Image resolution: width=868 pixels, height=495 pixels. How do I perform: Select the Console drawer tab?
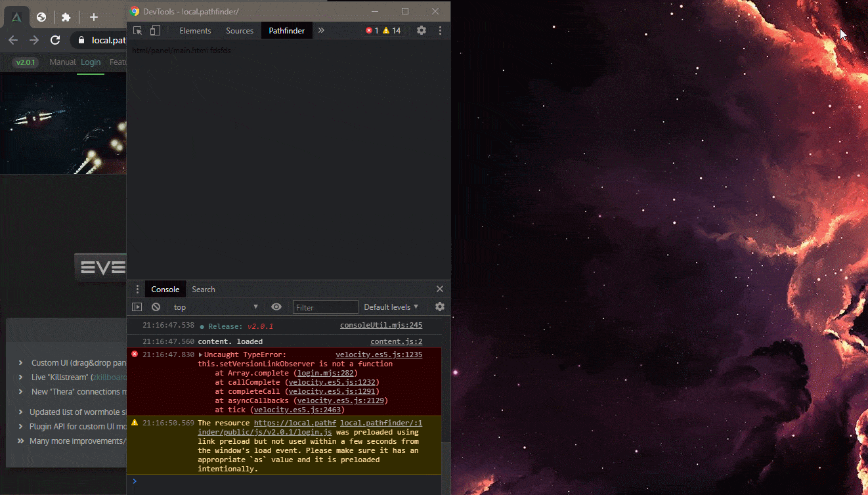click(x=165, y=290)
